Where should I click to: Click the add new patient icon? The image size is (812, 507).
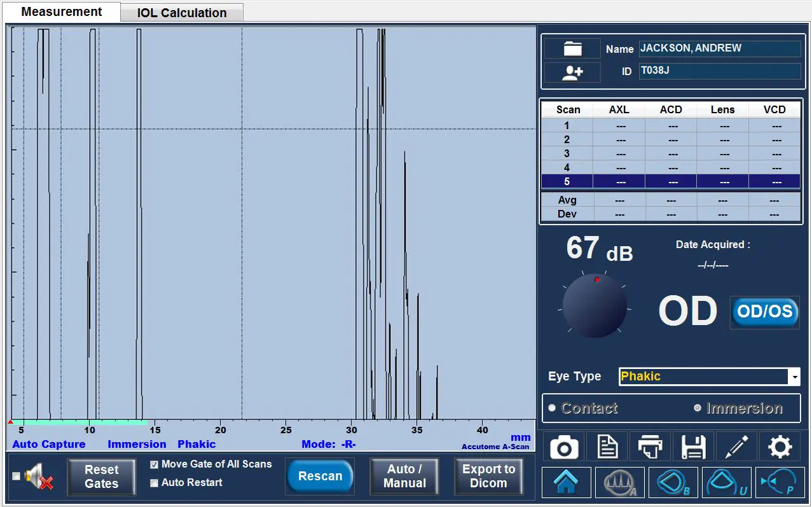click(572, 73)
